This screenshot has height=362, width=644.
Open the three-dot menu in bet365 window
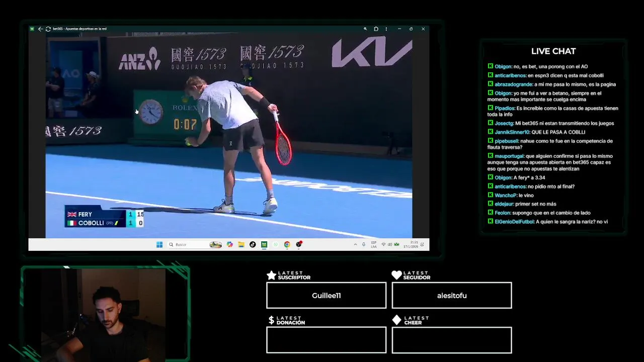pos(386,29)
